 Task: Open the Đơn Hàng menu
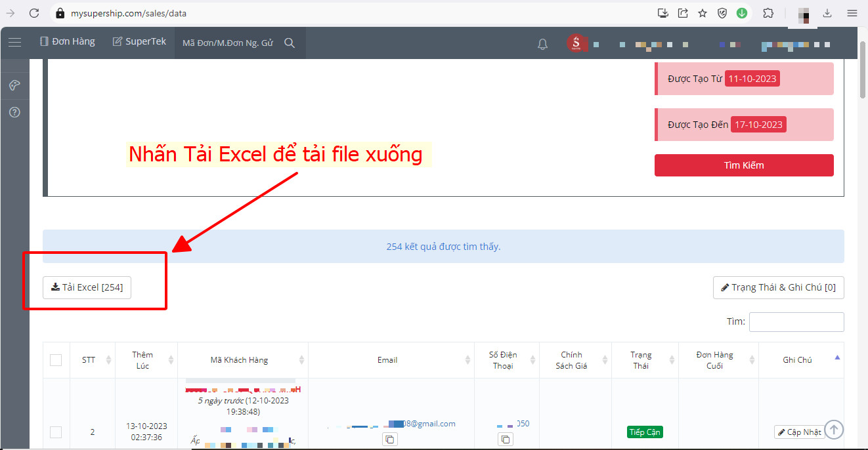67,42
